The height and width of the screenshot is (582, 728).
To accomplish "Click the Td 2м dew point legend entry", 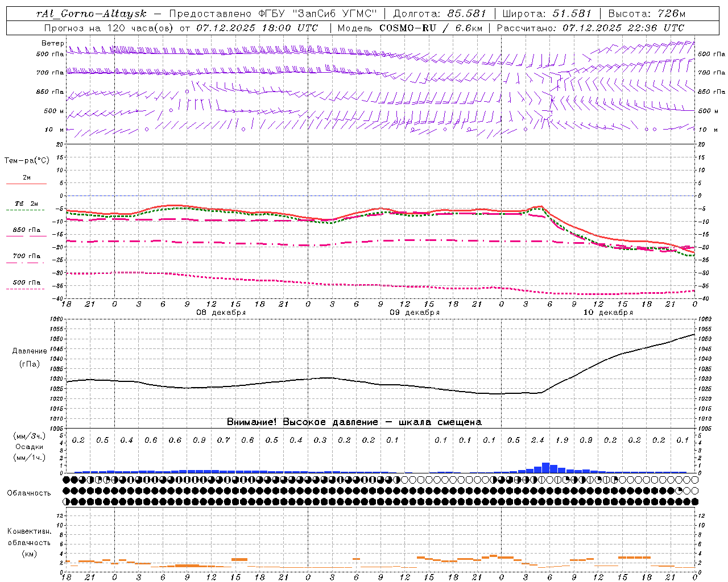I will (x=27, y=203).
